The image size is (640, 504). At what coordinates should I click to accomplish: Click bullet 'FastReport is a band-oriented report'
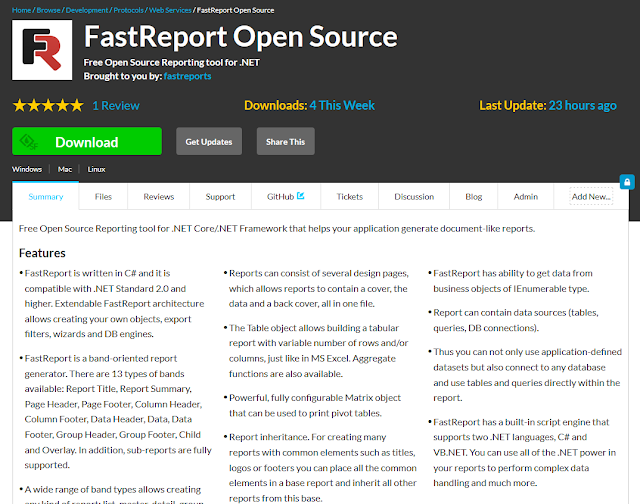coord(118,412)
